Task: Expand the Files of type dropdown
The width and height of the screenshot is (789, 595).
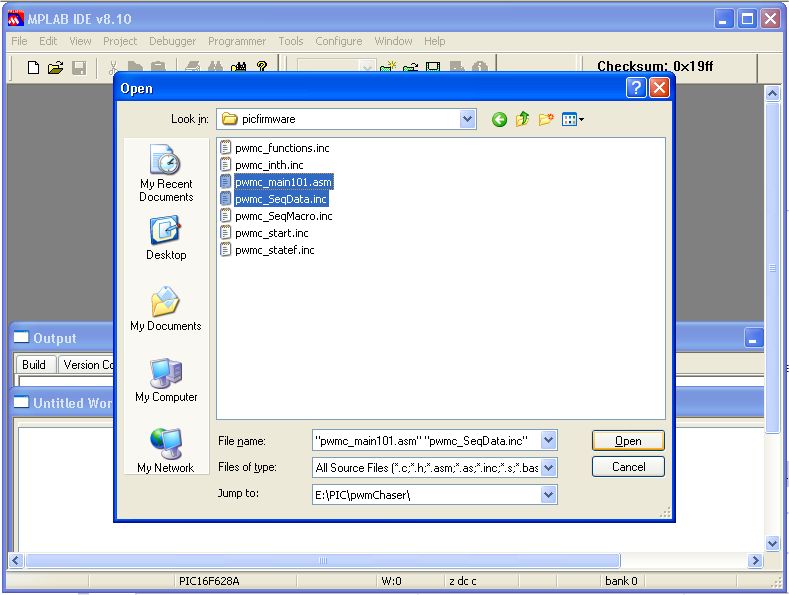Action: point(548,467)
